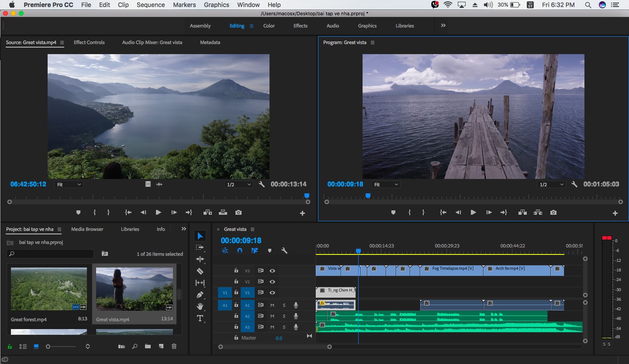
Task: Select the Slip tool
Action: pyautogui.click(x=200, y=283)
